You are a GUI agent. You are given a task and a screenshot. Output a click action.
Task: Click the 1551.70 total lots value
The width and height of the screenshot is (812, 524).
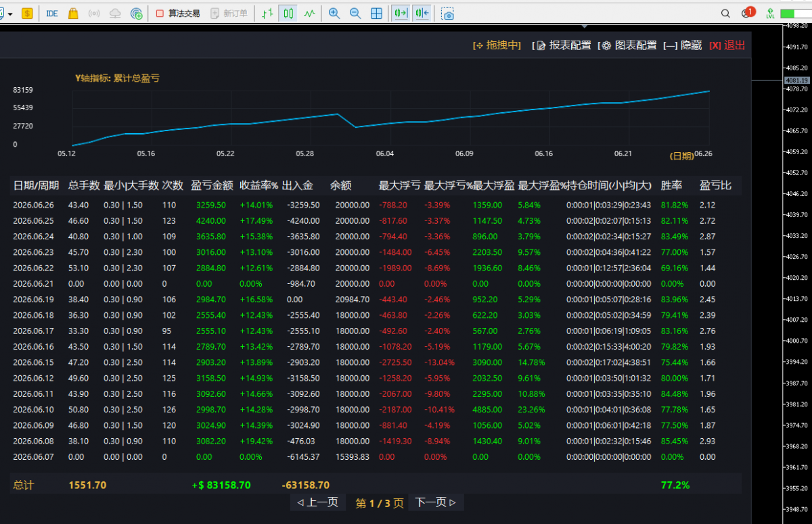point(87,485)
